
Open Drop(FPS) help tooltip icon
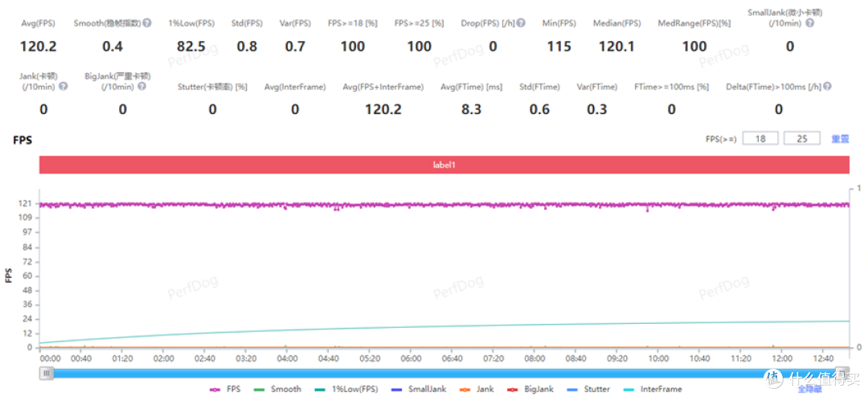click(x=521, y=23)
